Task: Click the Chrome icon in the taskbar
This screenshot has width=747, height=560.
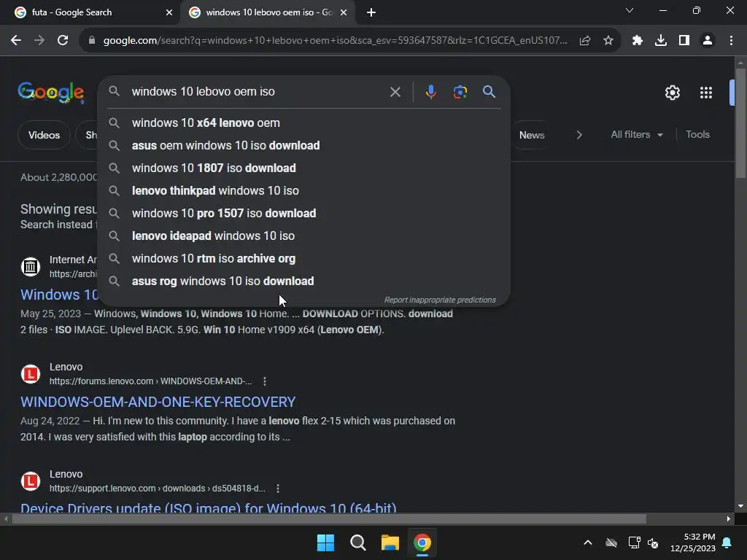Action: coord(422,542)
